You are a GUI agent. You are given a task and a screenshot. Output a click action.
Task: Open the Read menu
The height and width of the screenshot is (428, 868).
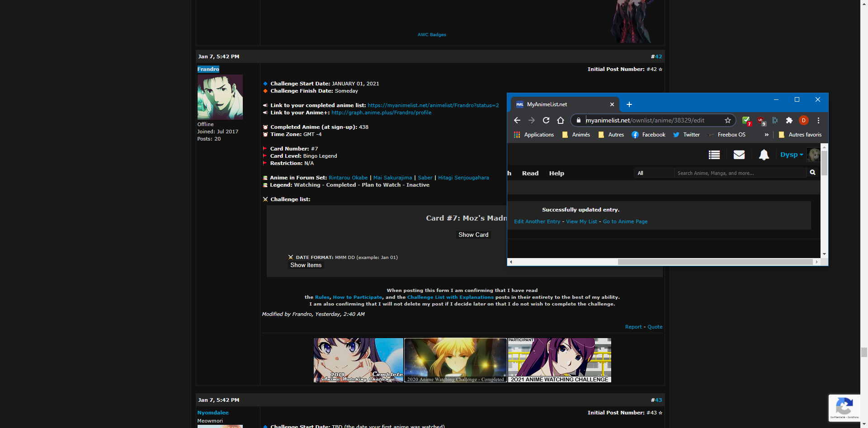[530, 174]
